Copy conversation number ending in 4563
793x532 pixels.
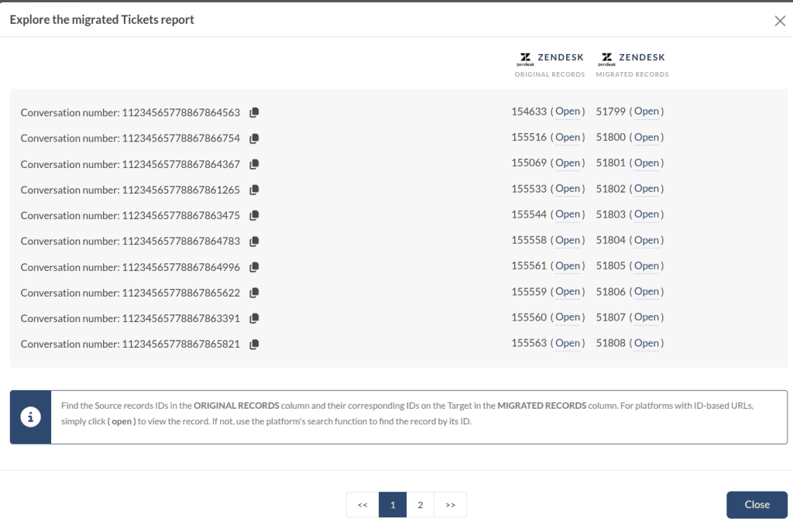pyautogui.click(x=254, y=113)
